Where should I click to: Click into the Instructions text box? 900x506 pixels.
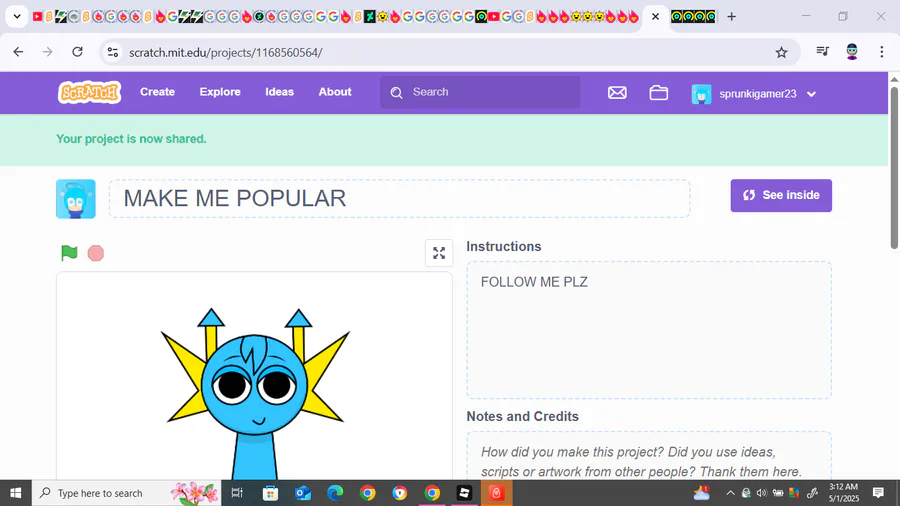(x=649, y=330)
